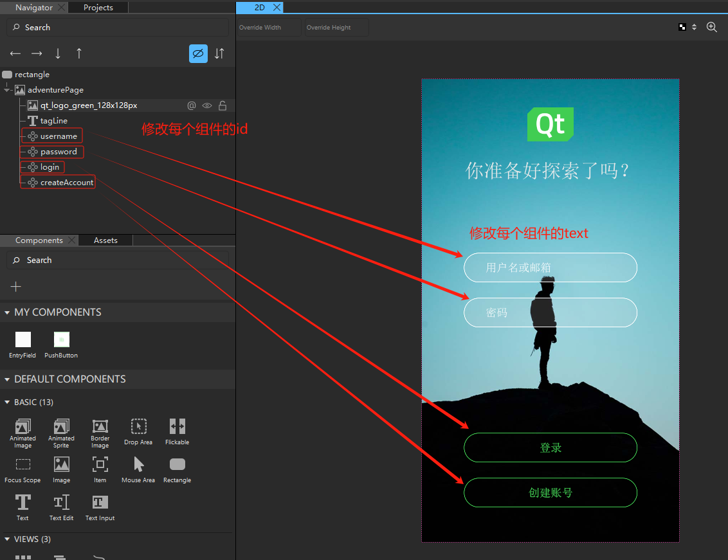This screenshot has height=560, width=728.
Task: Collapse the BASIC (13) section
Action: [7, 402]
